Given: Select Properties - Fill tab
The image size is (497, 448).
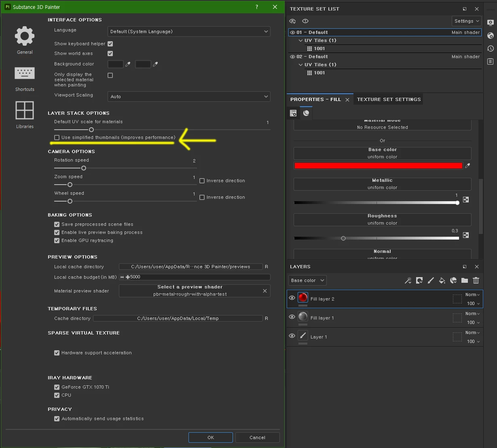Looking at the screenshot, I should [315, 99].
